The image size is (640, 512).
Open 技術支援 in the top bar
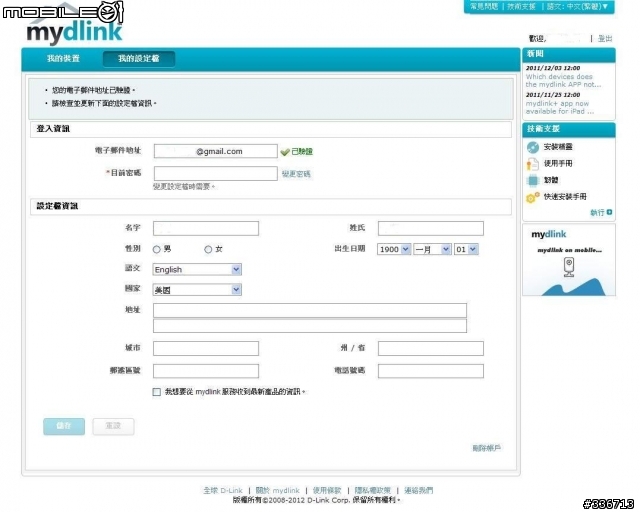[521, 7]
